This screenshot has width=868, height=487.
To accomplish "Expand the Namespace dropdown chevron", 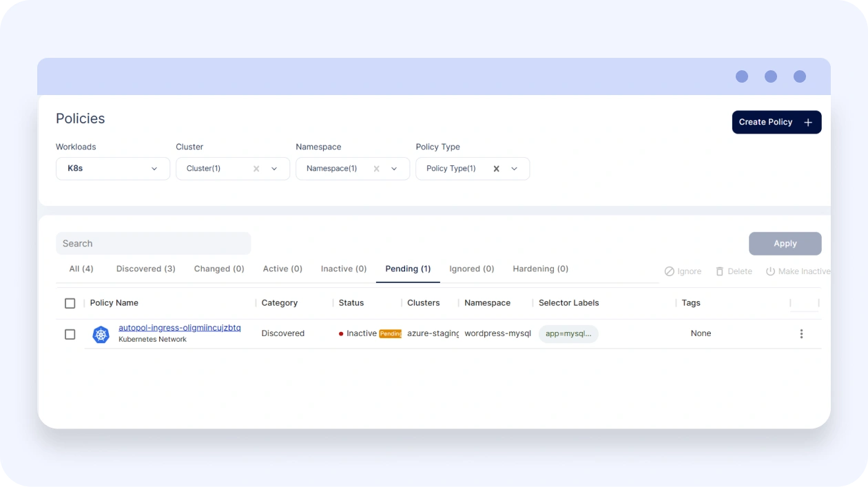I will pyautogui.click(x=394, y=169).
